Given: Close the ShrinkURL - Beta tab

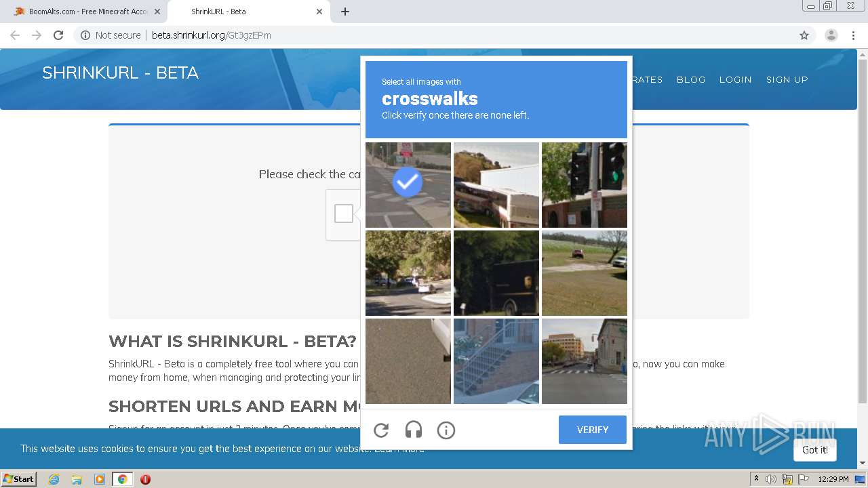Looking at the screenshot, I should click(319, 12).
